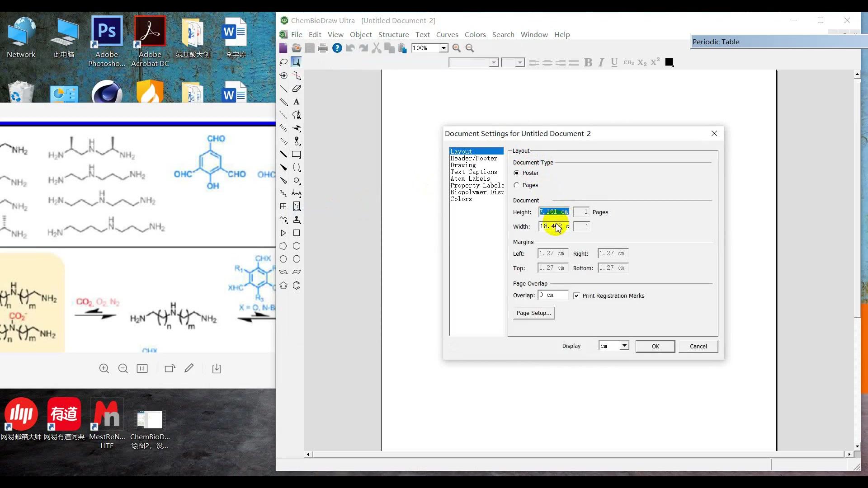Click OK to apply document settings
This screenshot has height=488, width=868.
click(655, 346)
